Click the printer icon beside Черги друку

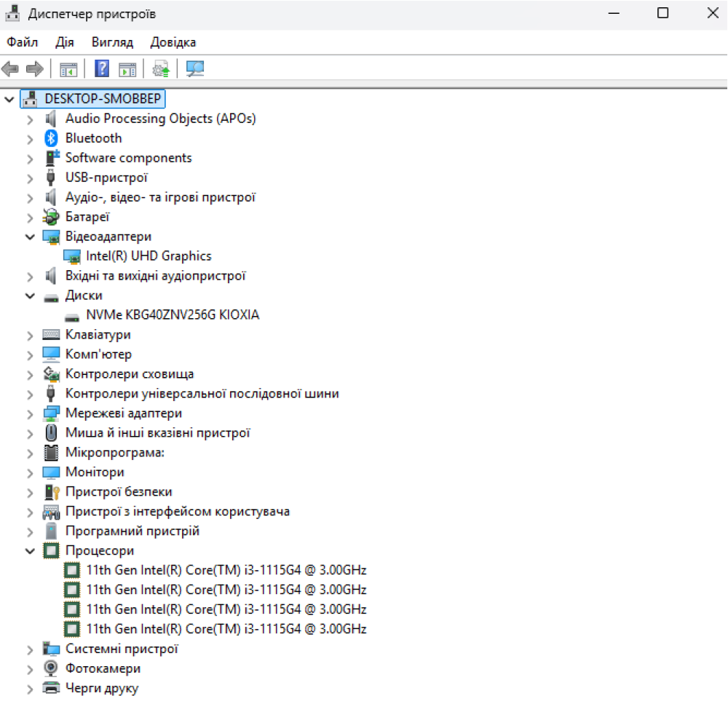point(51,688)
